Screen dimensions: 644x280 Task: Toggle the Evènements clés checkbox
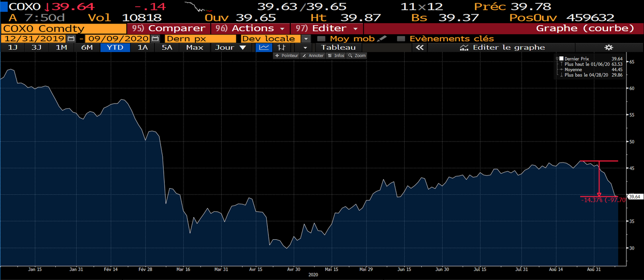(400, 39)
